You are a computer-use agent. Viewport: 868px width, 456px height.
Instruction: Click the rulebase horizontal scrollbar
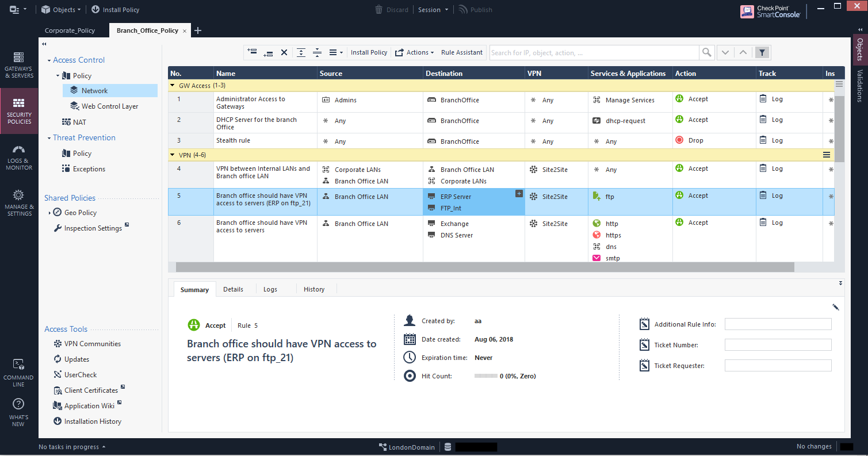tap(484, 267)
